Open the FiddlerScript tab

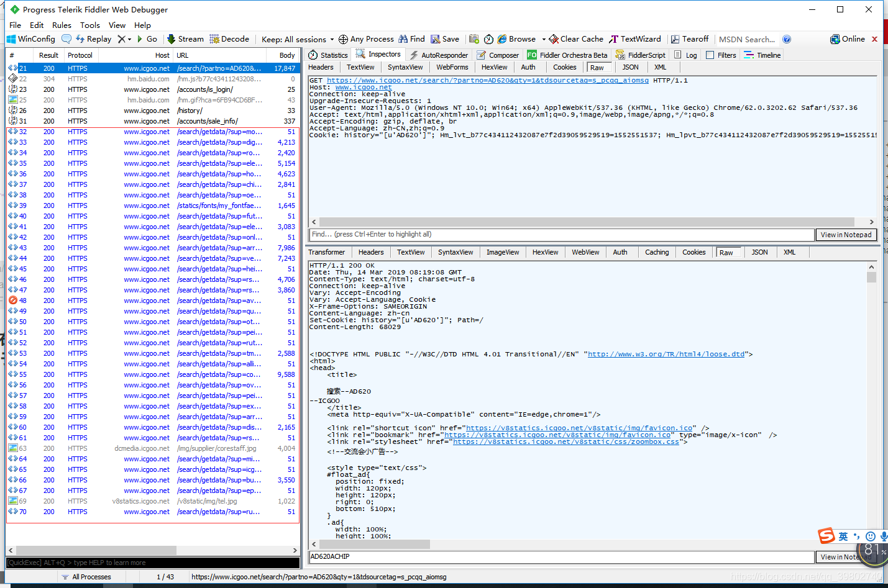click(641, 55)
